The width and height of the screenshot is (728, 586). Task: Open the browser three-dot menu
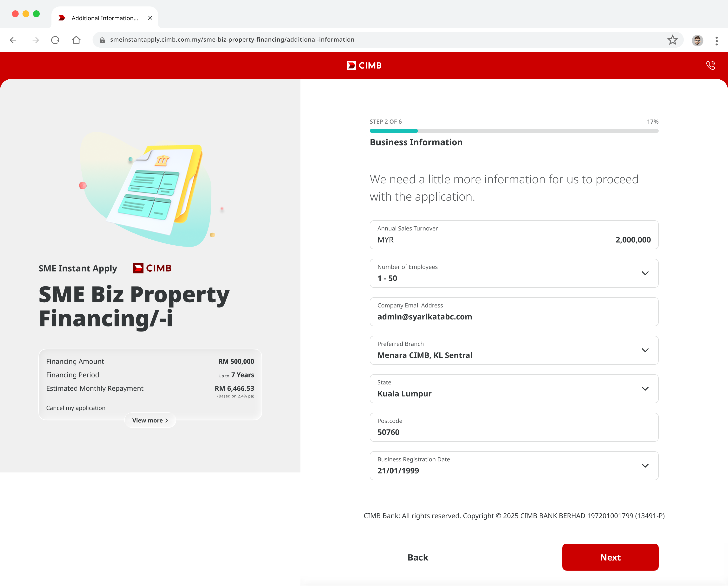(x=716, y=40)
